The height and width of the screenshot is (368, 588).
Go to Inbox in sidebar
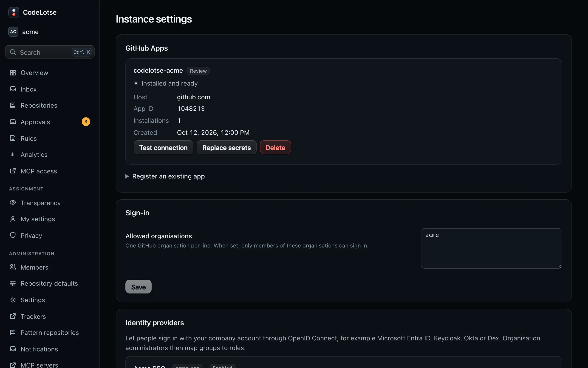(x=50, y=89)
